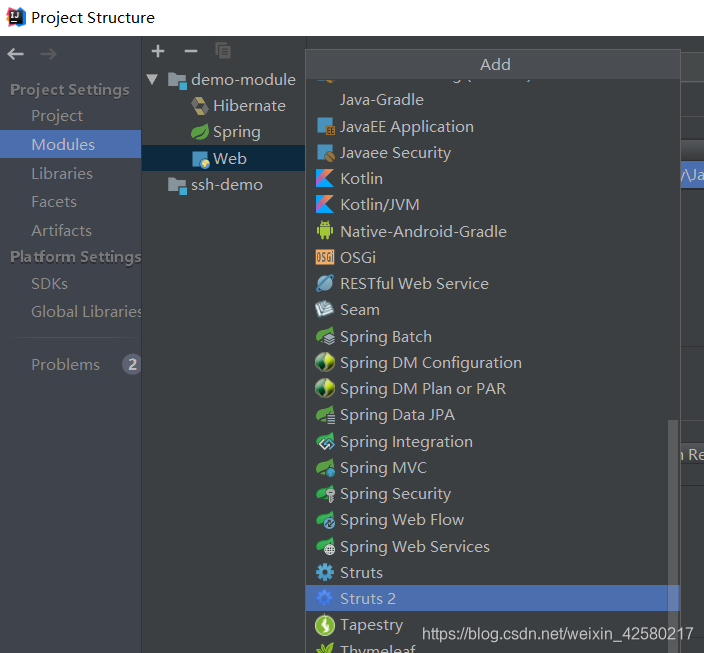Click the minus Remove toolbar icon

click(x=191, y=51)
